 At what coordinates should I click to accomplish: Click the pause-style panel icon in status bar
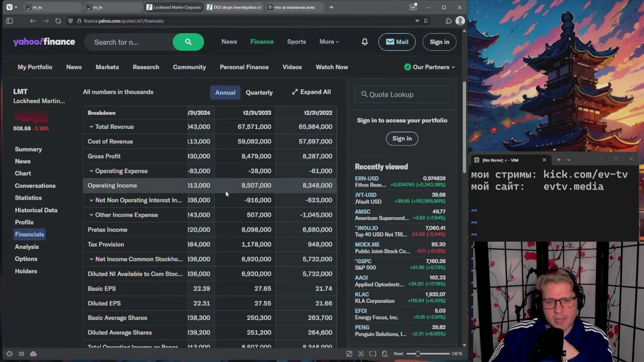[x=21, y=354]
